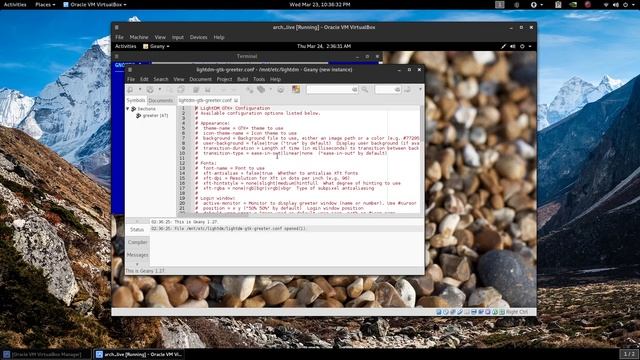Screen dimensions: 640x360
Task: Open the Color Chooser toolbar icon
Action: (x=296, y=89)
